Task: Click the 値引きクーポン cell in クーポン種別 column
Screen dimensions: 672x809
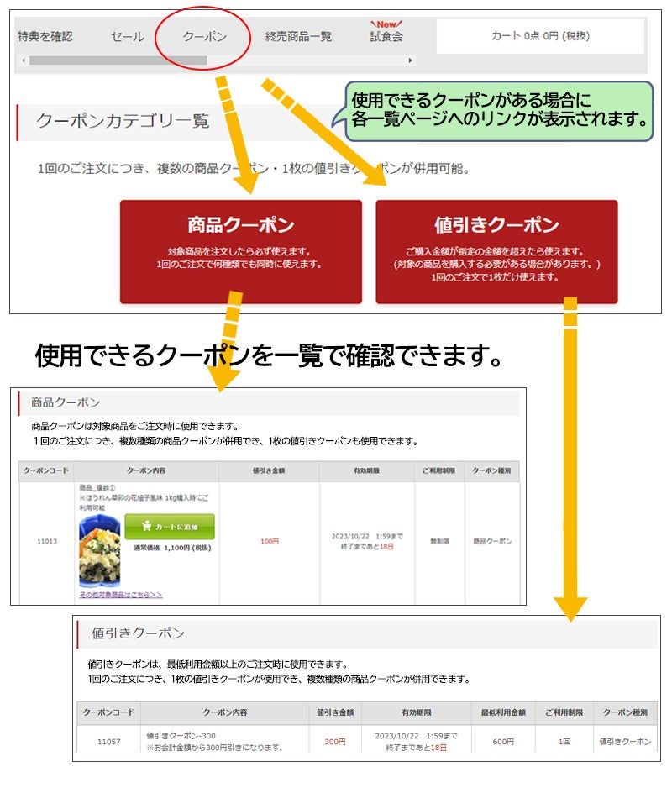Action: (x=625, y=742)
